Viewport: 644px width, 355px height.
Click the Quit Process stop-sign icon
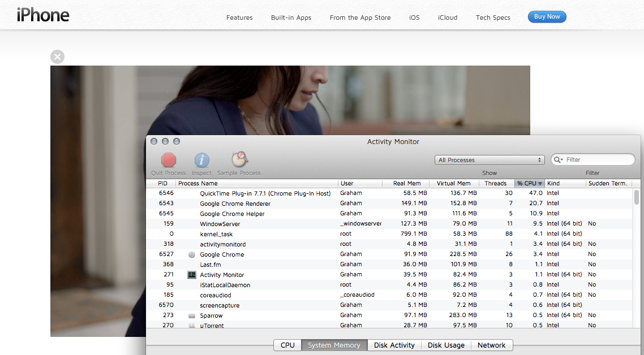(x=169, y=160)
